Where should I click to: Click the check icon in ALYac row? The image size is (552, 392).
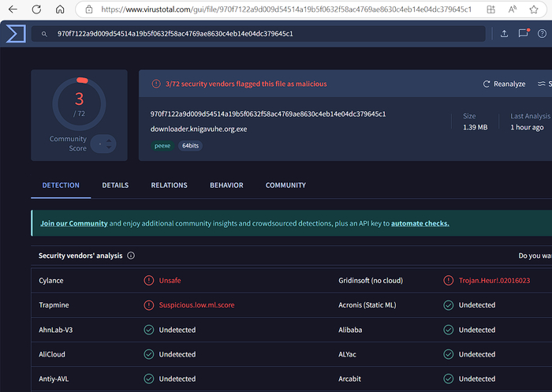[x=449, y=354]
